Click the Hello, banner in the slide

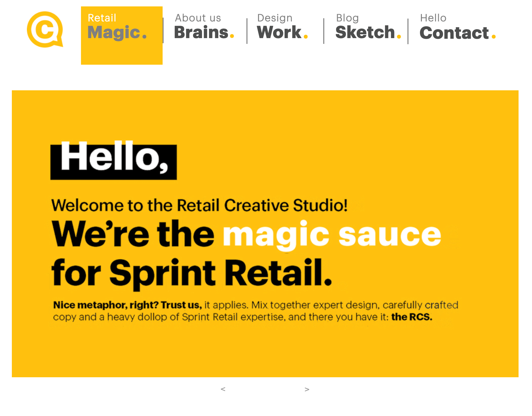[x=114, y=160]
